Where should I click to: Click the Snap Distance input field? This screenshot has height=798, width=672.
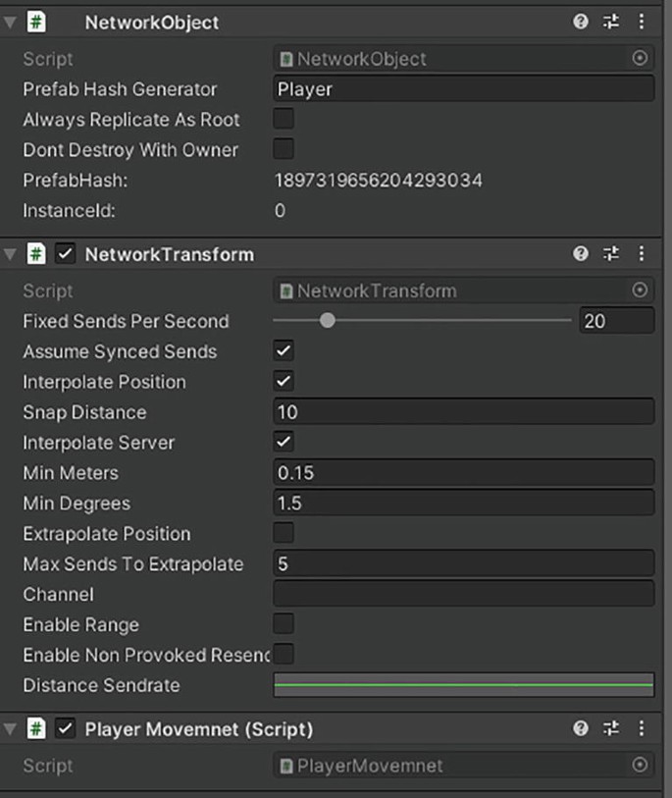(463, 411)
